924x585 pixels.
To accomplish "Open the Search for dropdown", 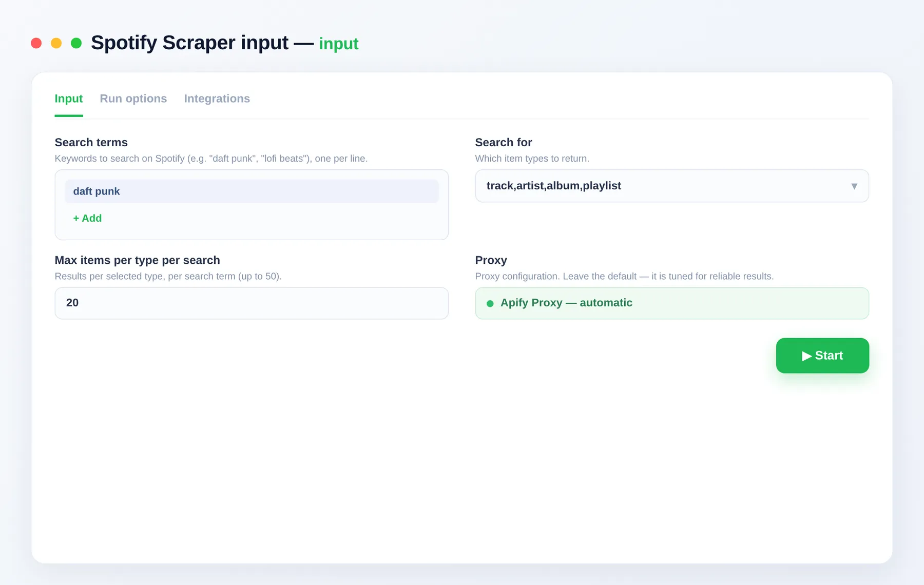I will point(672,186).
